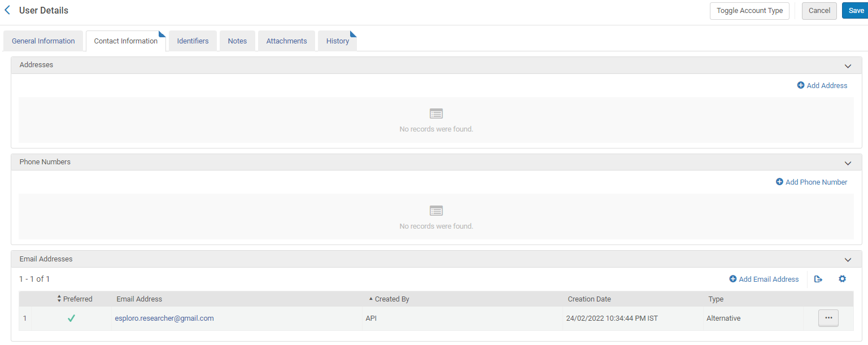Open row actions menu for esploro email
Screen dimensions: 868x345
[828, 318]
